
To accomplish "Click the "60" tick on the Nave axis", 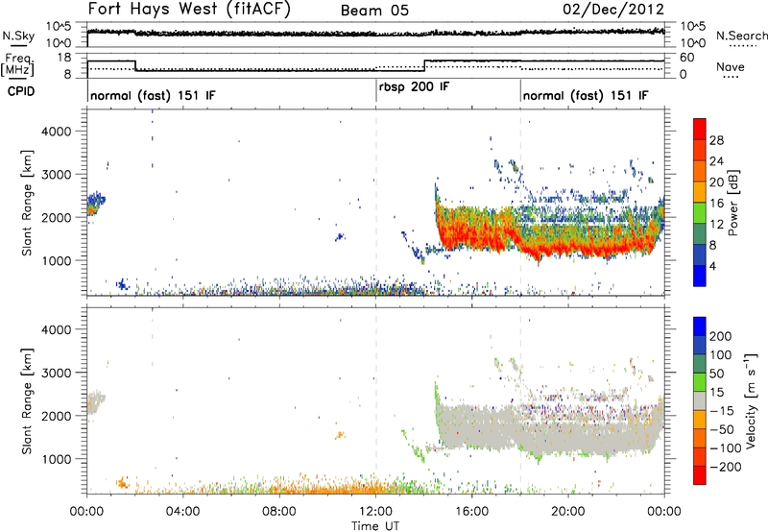I will point(687,58).
